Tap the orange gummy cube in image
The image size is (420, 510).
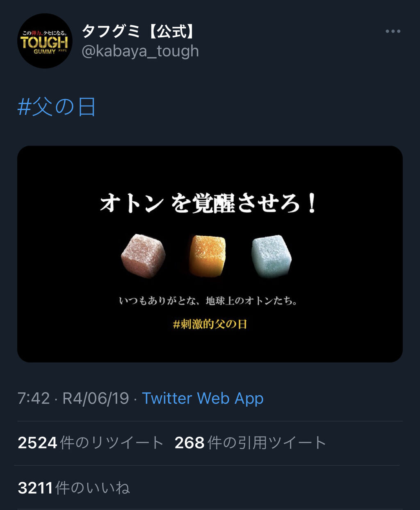[207, 255]
